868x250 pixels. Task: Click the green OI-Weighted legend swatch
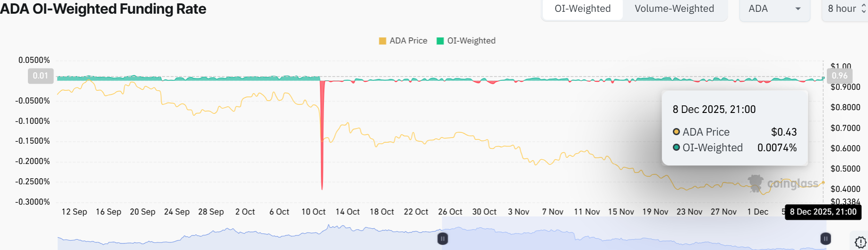tap(440, 41)
